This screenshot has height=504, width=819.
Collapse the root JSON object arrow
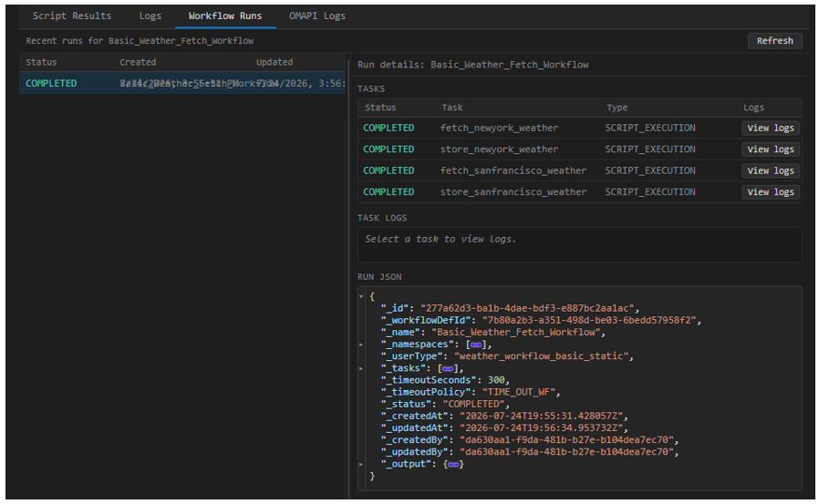(361, 296)
